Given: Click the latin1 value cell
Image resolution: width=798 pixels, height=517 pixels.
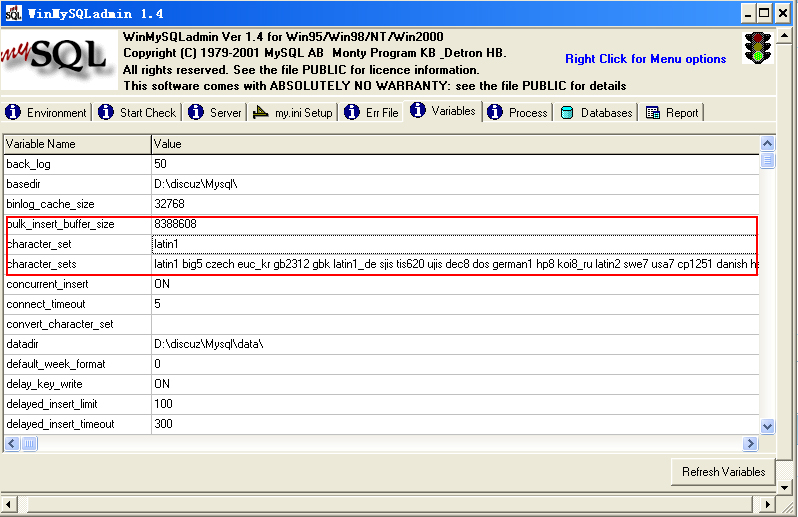Looking at the screenshot, I should 455,244.
